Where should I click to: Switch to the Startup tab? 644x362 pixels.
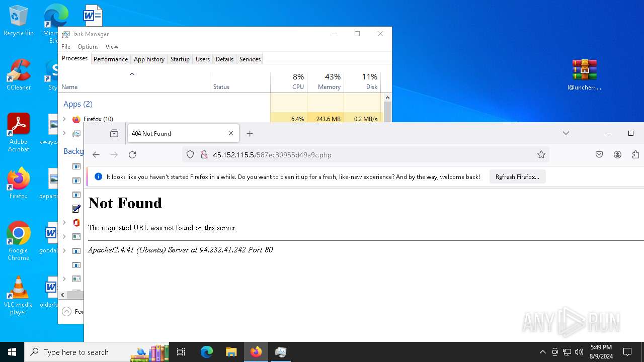point(180,59)
